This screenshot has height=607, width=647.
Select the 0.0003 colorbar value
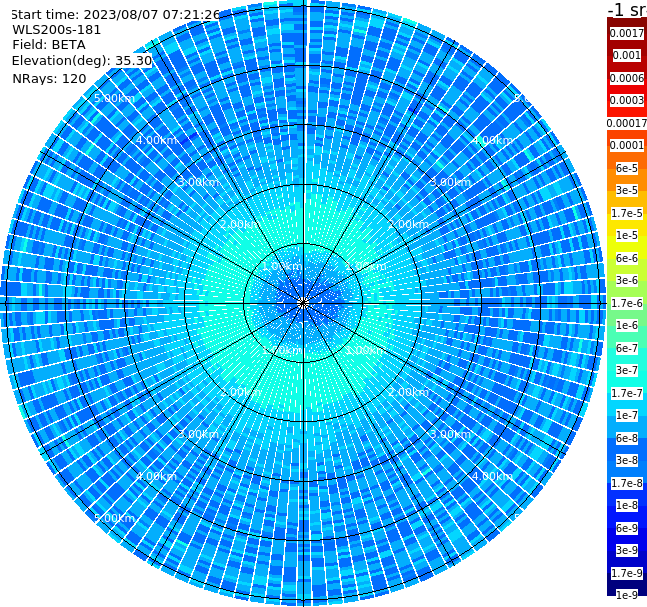pyautogui.click(x=627, y=100)
